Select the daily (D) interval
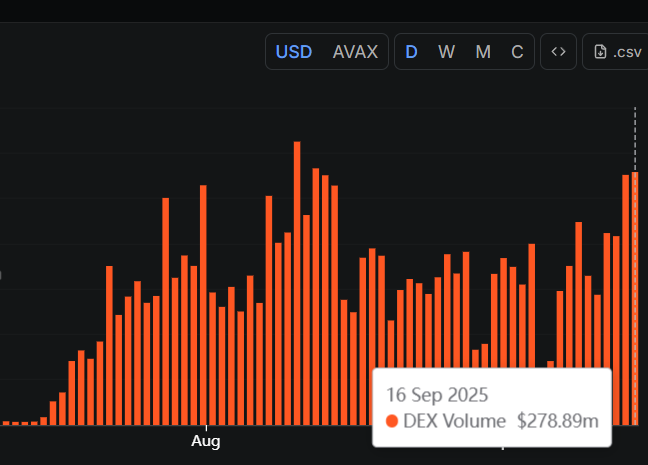The image size is (648, 465). point(411,52)
